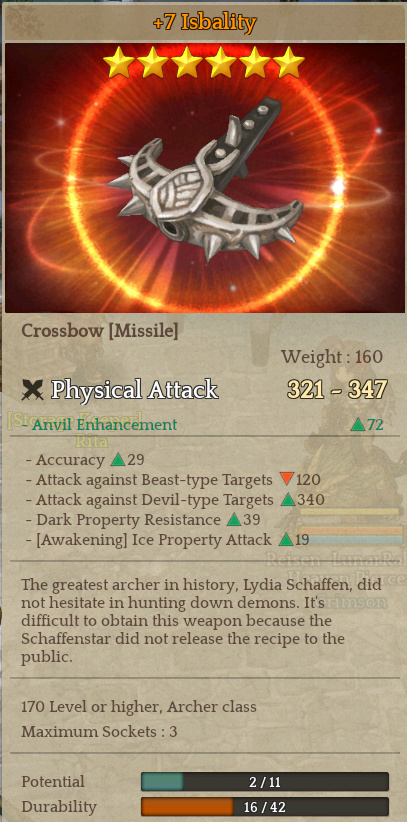Click the red down arrow for Beast-type Targets
Viewport: 407px width, 822px height.
click(286, 479)
